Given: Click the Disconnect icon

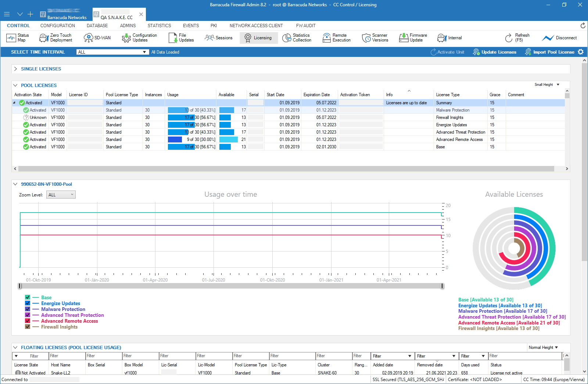Looking at the screenshot, I should tap(548, 38).
